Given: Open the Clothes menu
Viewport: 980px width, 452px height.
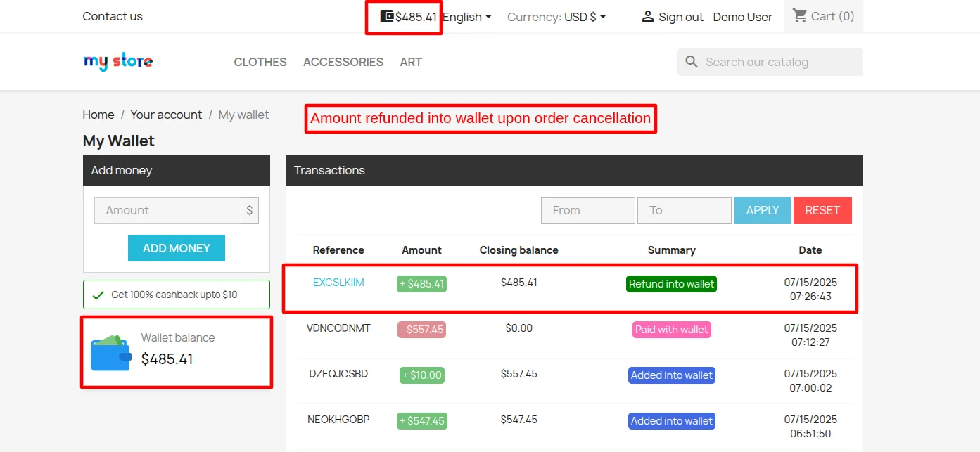Looking at the screenshot, I should point(260,62).
